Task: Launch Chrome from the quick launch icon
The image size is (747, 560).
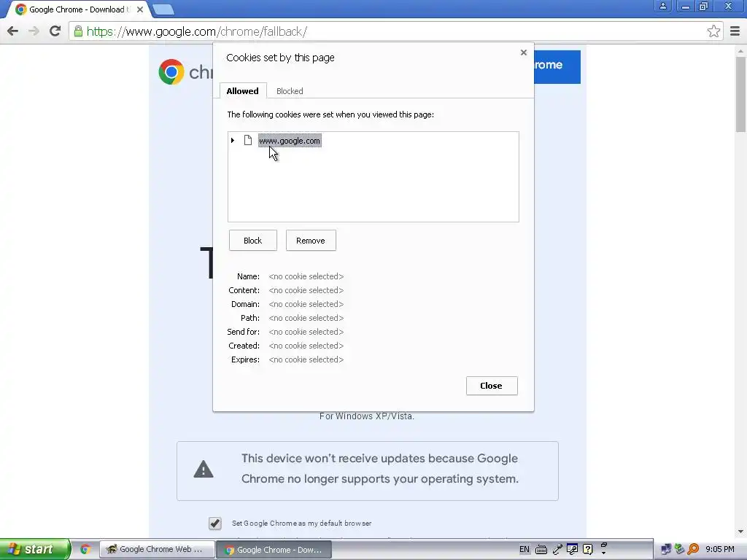Action: point(86,550)
